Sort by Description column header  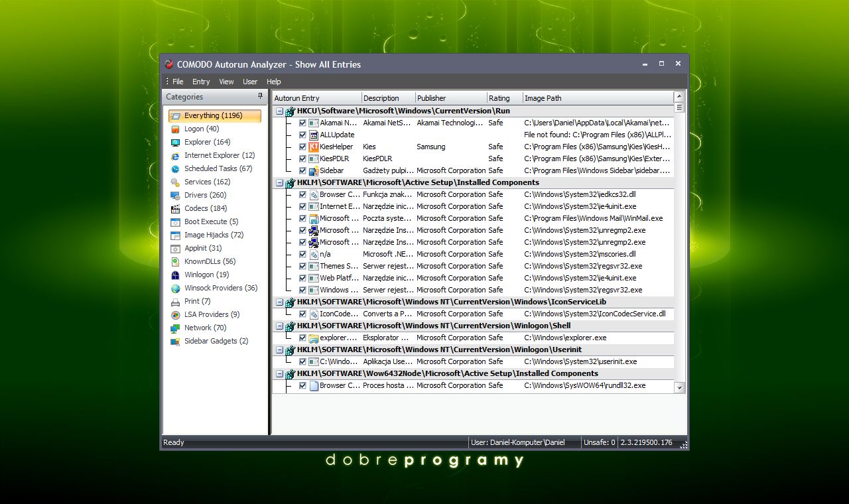389,98
